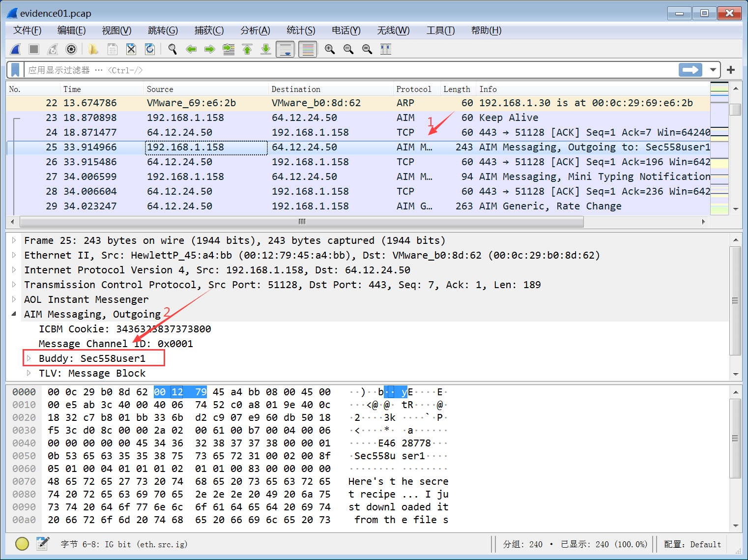Open find packet magnifier icon
The height and width of the screenshot is (560, 748).
173,49
